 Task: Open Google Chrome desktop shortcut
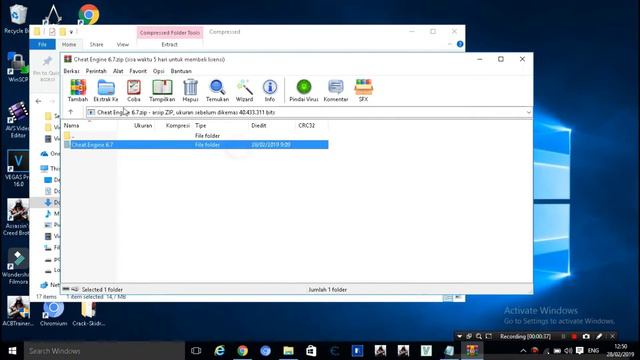click(x=89, y=14)
